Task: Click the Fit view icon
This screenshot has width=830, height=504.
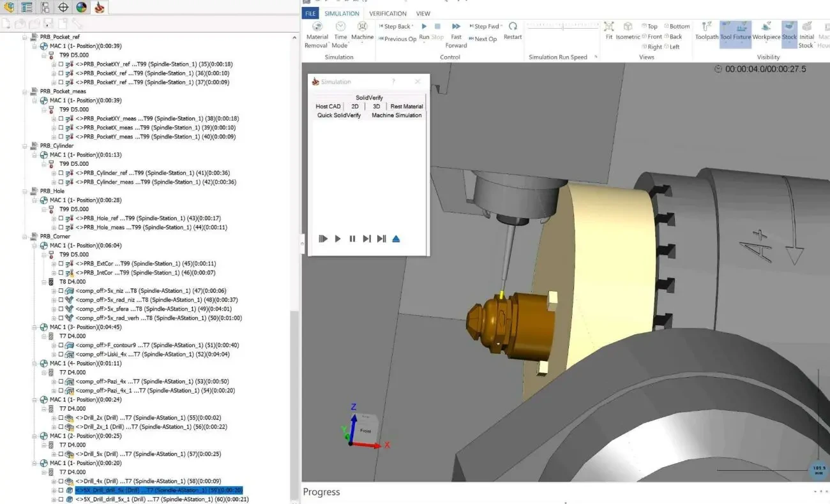Action: point(608,26)
